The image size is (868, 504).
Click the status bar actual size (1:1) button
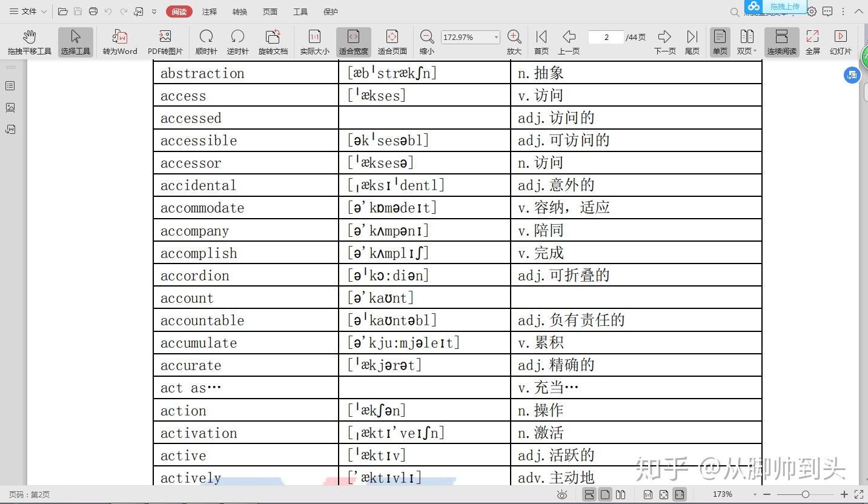point(648,495)
